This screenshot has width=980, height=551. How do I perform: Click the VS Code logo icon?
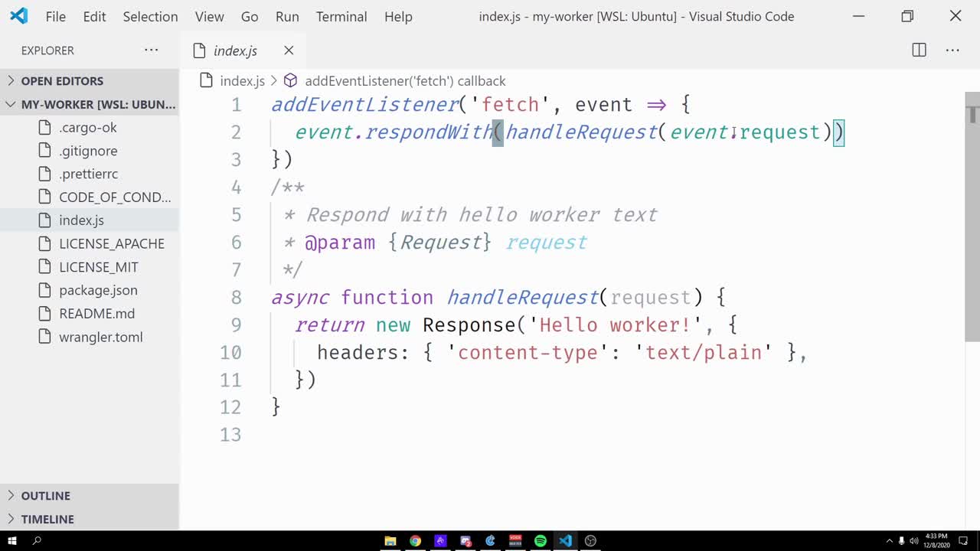[18, 16]
